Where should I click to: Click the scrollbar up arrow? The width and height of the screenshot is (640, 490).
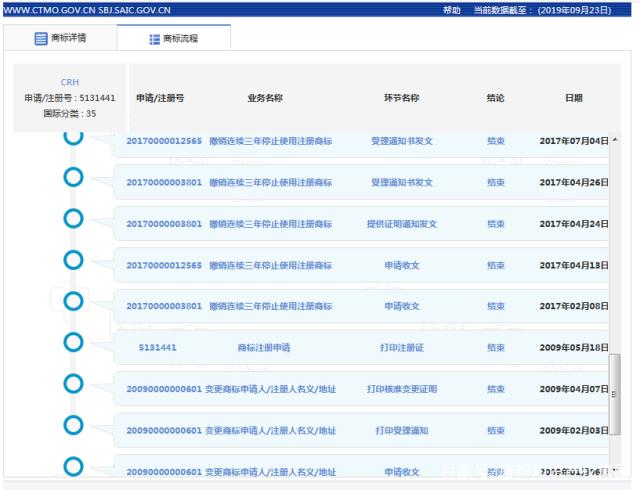(x=615, y=139)
